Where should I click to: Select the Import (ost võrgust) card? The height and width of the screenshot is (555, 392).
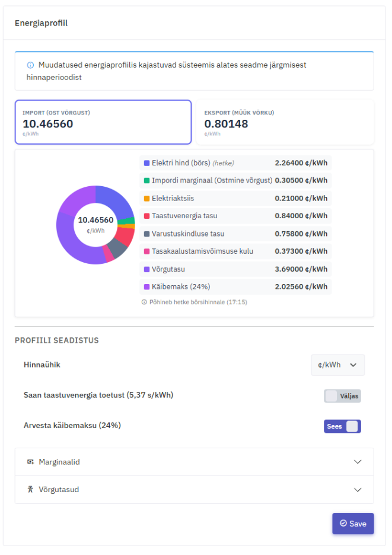click(103, 122)
